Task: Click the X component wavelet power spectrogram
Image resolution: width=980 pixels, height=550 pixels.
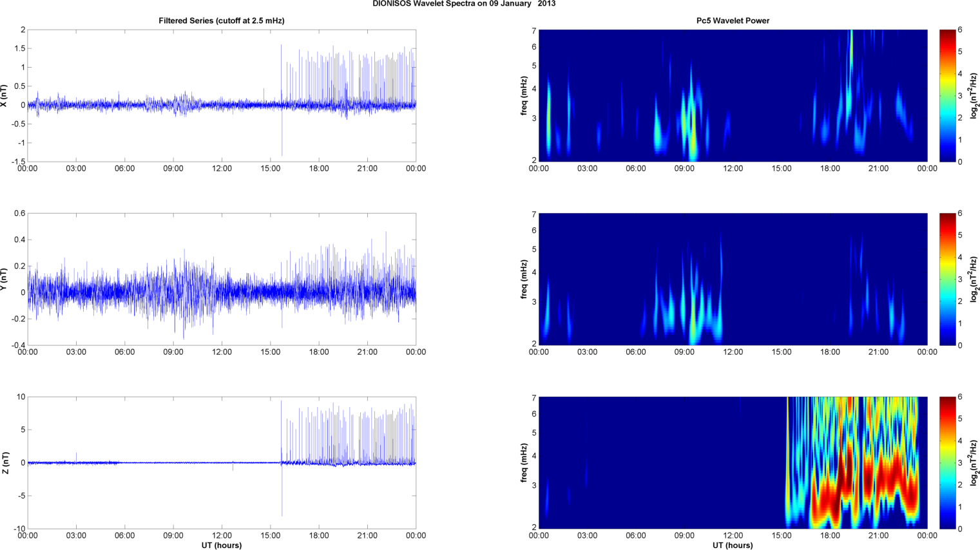Action: 733,95
